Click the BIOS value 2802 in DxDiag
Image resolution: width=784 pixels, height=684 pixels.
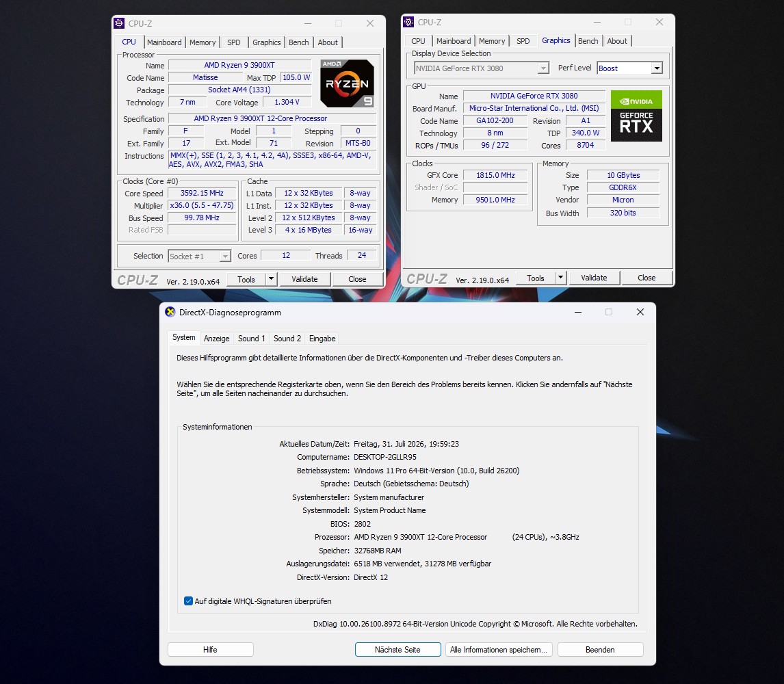[x=363, y=524]
